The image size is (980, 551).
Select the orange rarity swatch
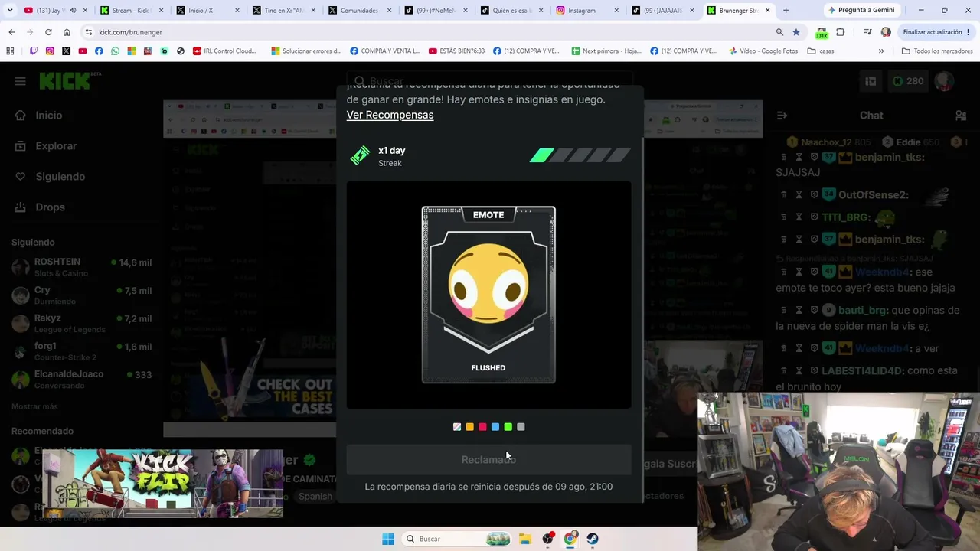coord(469,427)
